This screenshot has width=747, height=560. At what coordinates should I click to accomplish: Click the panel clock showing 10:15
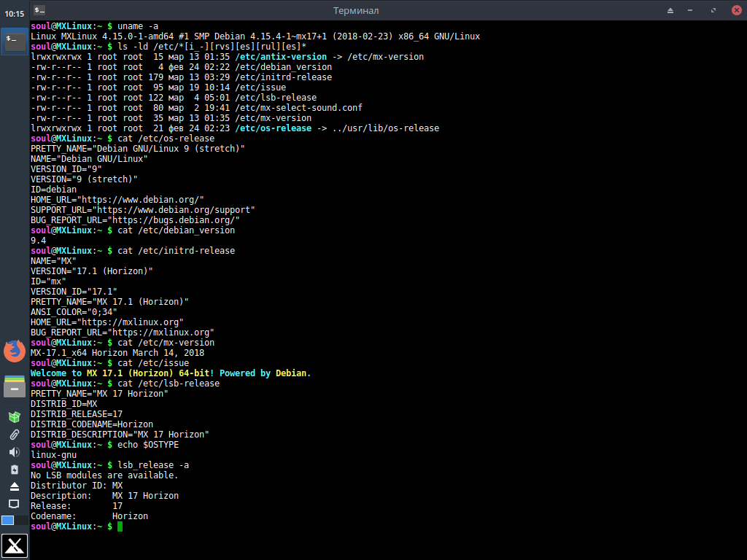pos(15,14)
